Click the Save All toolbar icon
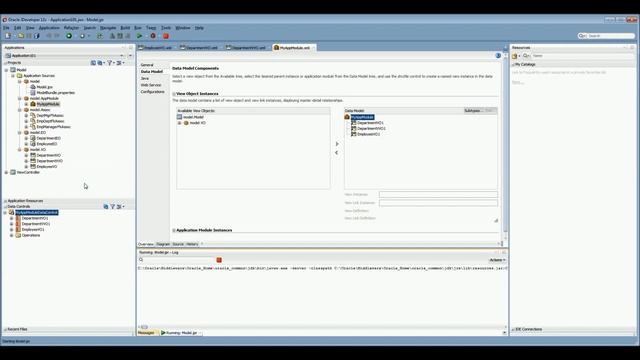This screenshot has width=640, height=360. [x=36, y=36]
